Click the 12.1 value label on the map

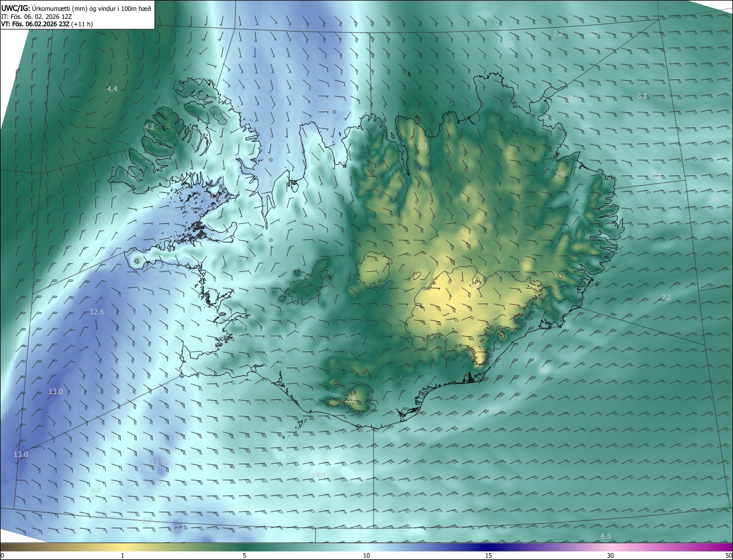[x=178, y=528]
